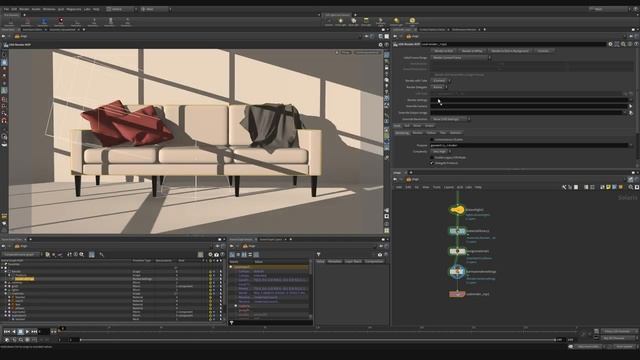Switch to Metadata tab in details pane

point(335,261)
